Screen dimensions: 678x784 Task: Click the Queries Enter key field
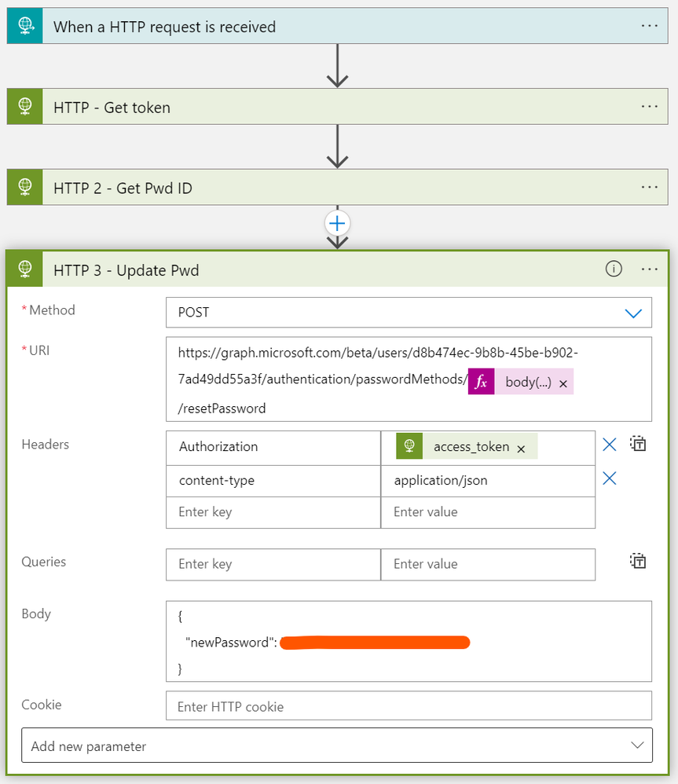coord(273,565)
